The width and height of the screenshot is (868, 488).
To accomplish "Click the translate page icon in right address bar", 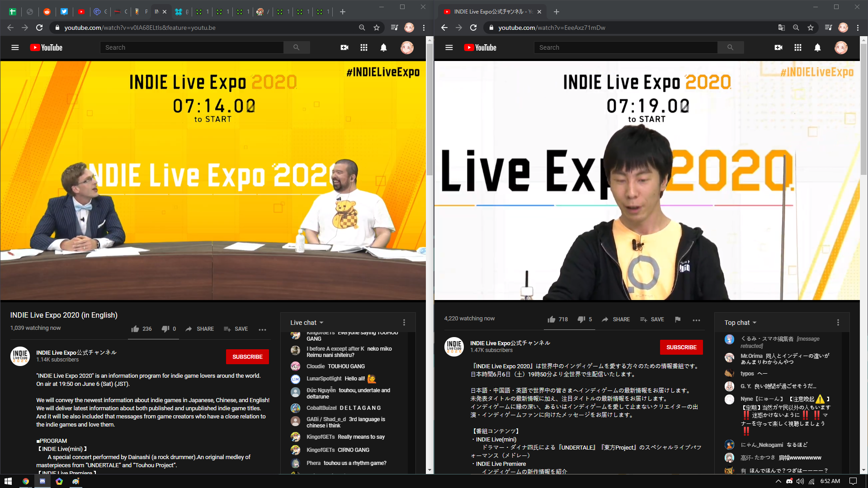I will (x=781, y=28).
